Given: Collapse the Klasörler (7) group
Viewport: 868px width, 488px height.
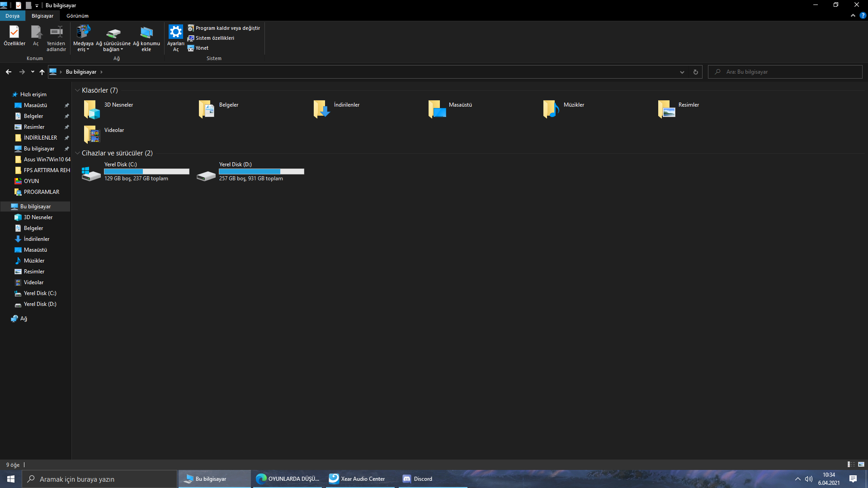Looking at the screenshot, I should coord(77,90).
